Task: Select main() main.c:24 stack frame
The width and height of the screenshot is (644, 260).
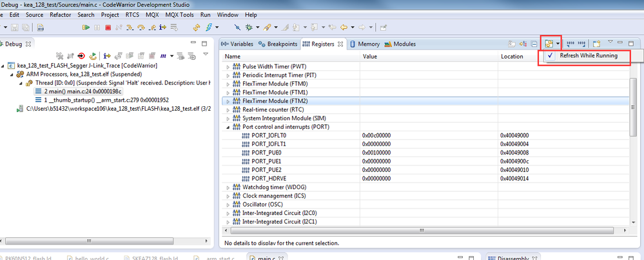Action: [x=79, y=91]
